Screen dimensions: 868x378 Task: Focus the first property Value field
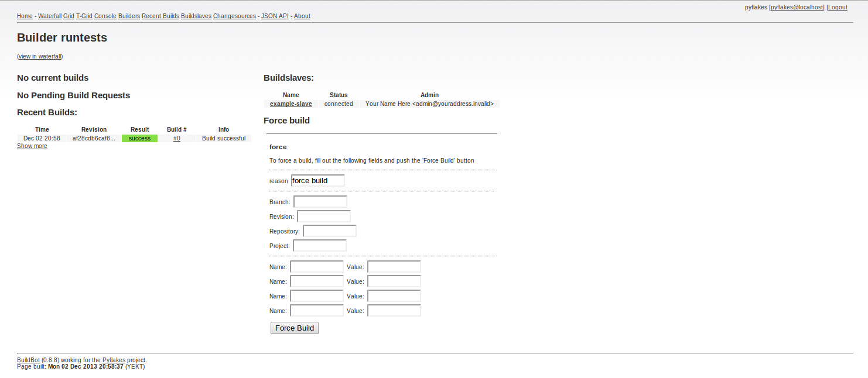click(x=394, y=267)
